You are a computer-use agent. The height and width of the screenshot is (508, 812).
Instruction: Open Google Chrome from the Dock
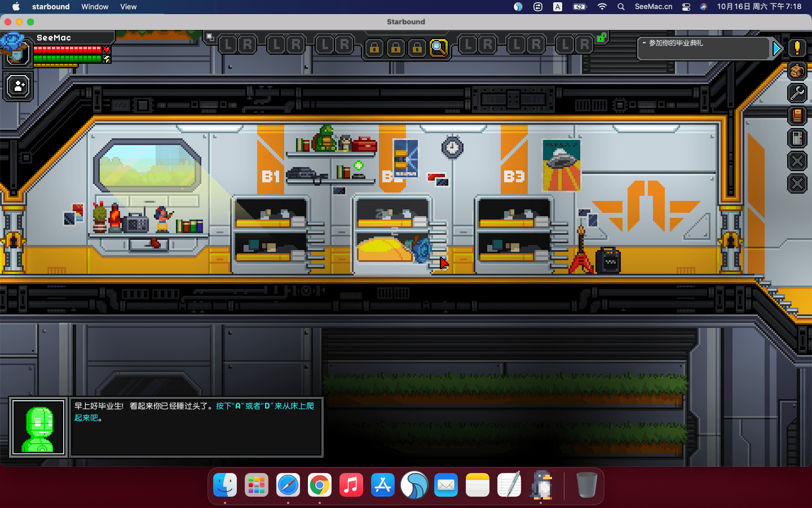coord(320,485)
